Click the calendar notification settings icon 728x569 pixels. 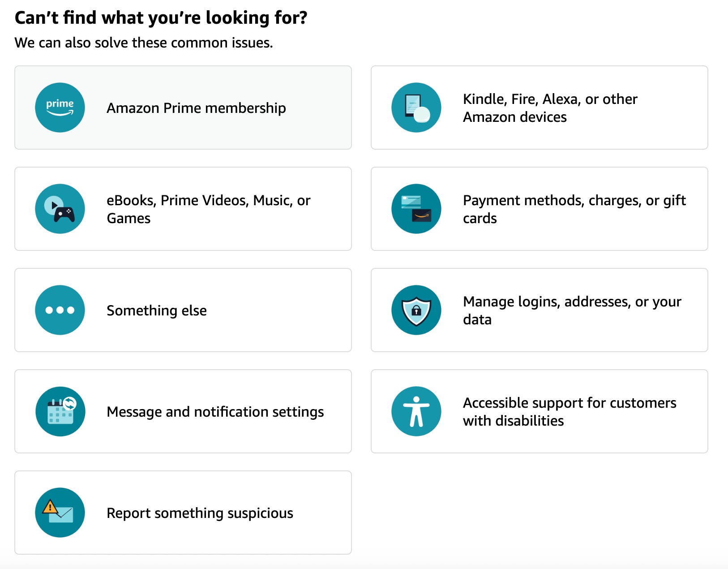[60, 411]
